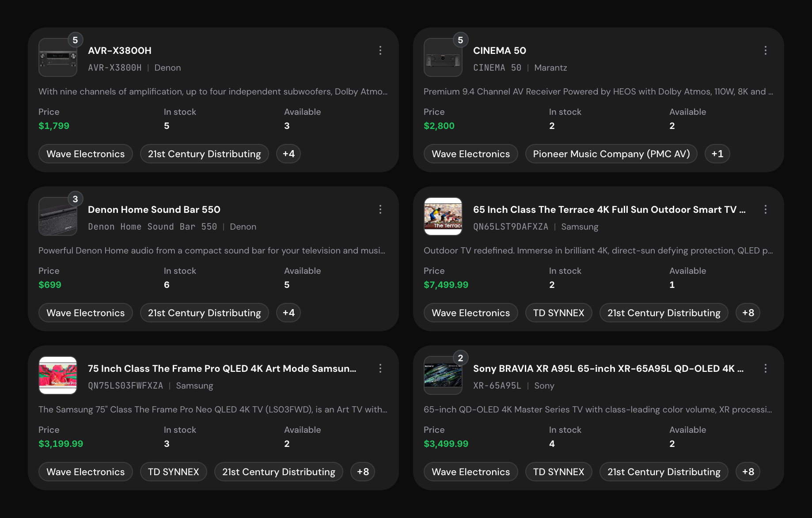Select 21st Century Distributing on the AVR-X3800H card
The width and height of the screenshot is (812, 518).
[205, 154]
